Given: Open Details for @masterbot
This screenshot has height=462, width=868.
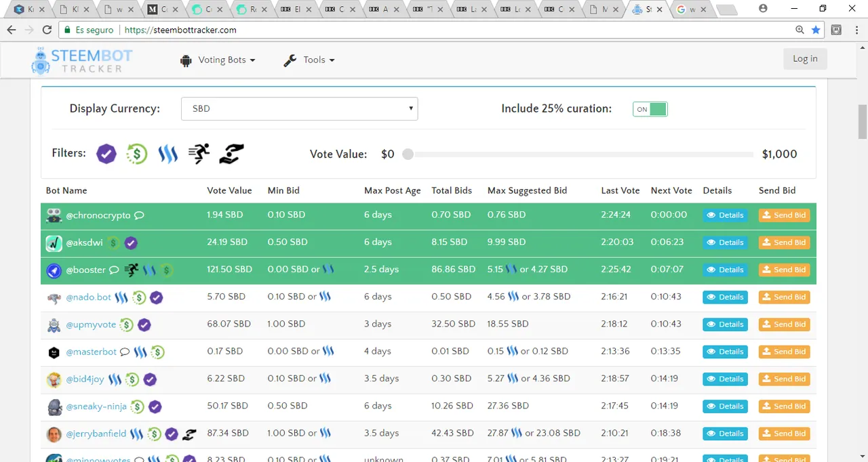Looking at the screenshot, I should (725, 352).
